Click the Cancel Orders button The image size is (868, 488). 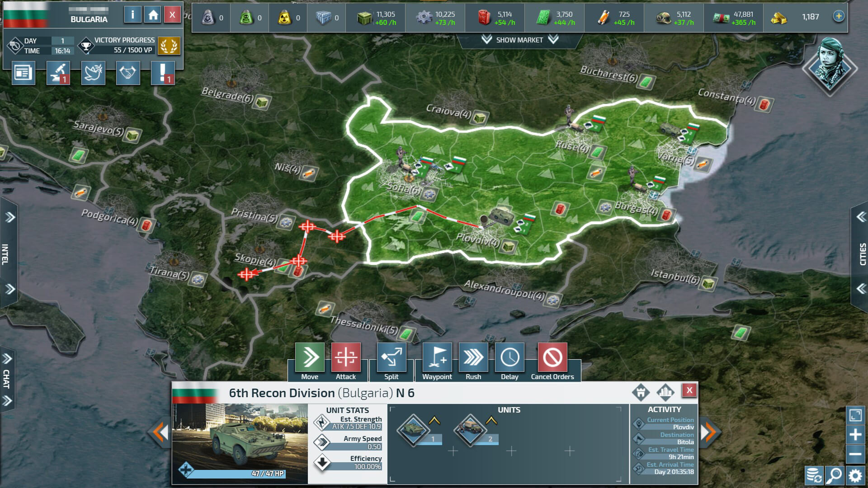pos(552,357)
